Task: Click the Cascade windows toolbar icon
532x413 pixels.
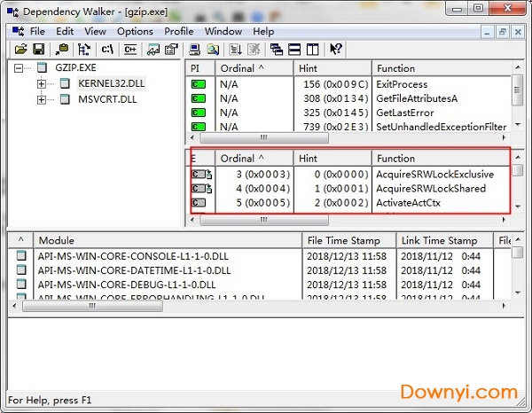Action: coord(277,50)
